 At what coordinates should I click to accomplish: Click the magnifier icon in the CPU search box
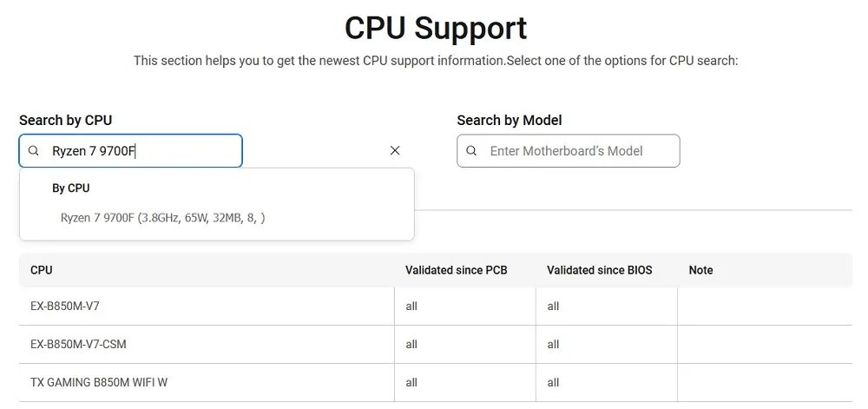coord(34,151)
